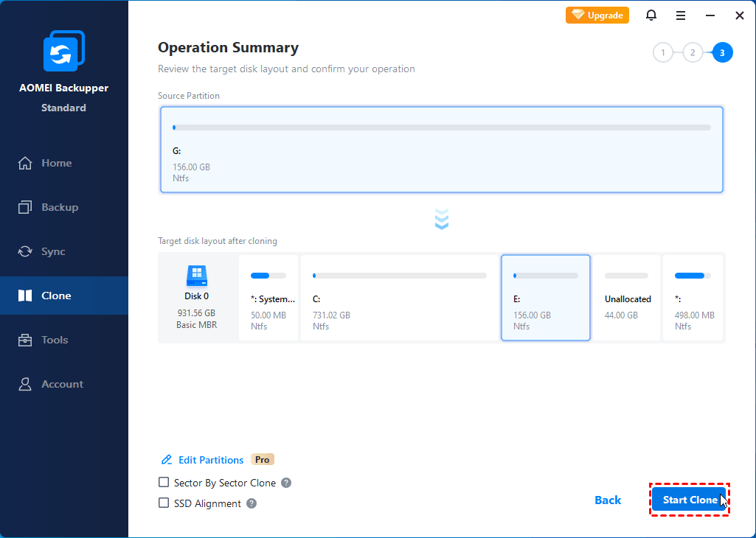Open help for Sector By Sector Clone
Image resolution: width=756 pixels, height=538 pixels.
[x=286, y=483]
